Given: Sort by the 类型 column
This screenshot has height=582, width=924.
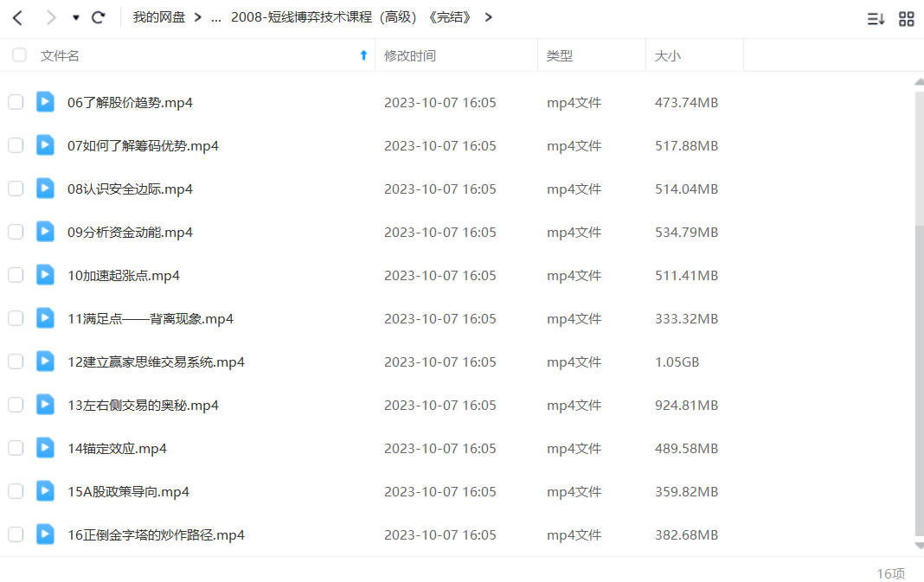Looking at the screenshot, I should coord(559,56).
